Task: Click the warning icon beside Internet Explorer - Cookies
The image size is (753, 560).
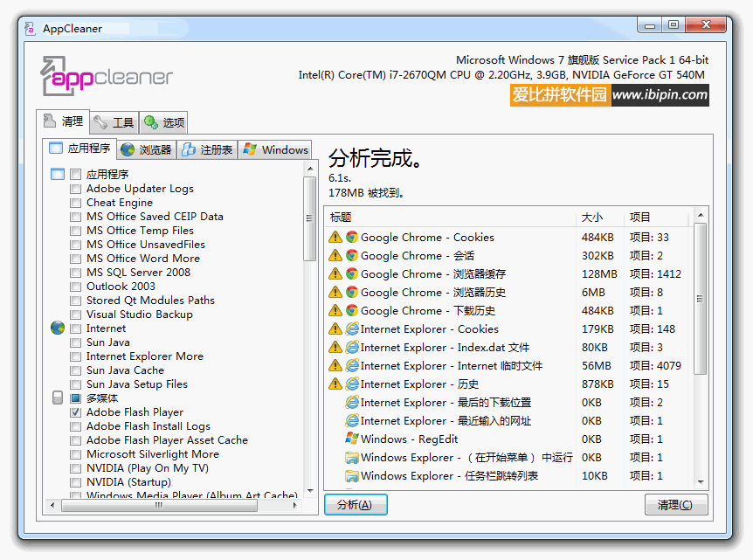Action: (x=335, y=329)
